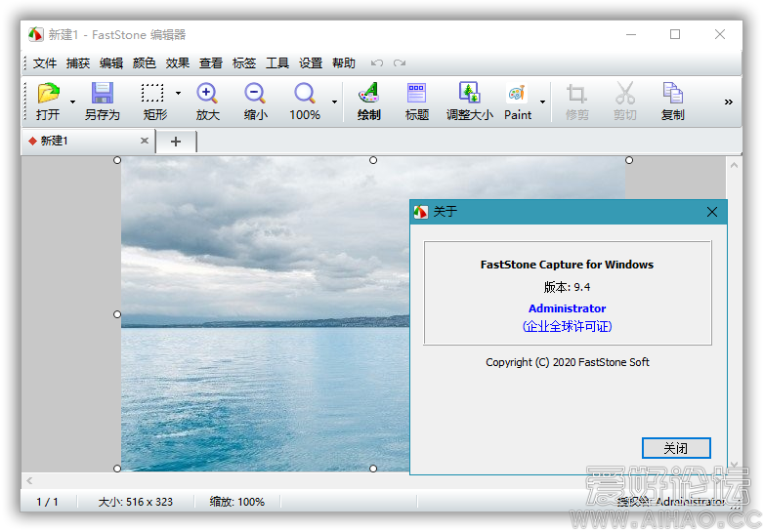Click the Zoom Out (缩小) magnifier
The image size is (763, 532).
(x=255, y=95)
